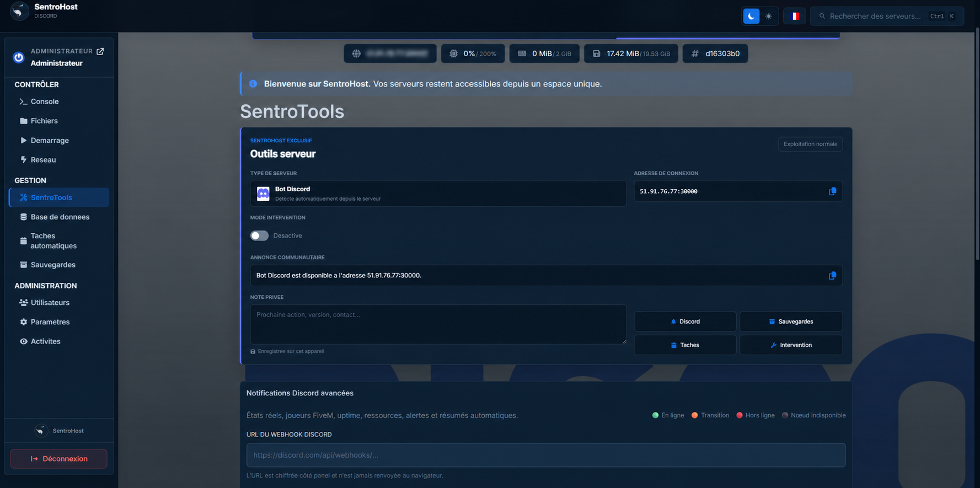Click the SentroHost DISCORD header title
The image size is (980, 488).
pyautogui.click(x=56, y=10)
